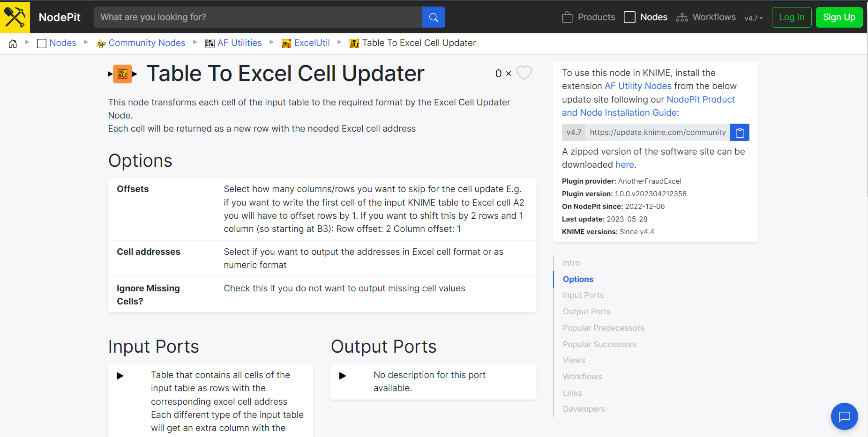Viewport: 868px width, 437px height.
Task: Click the Products shopping bag icon
Action: pyautogui.click(x=567, y=17)
